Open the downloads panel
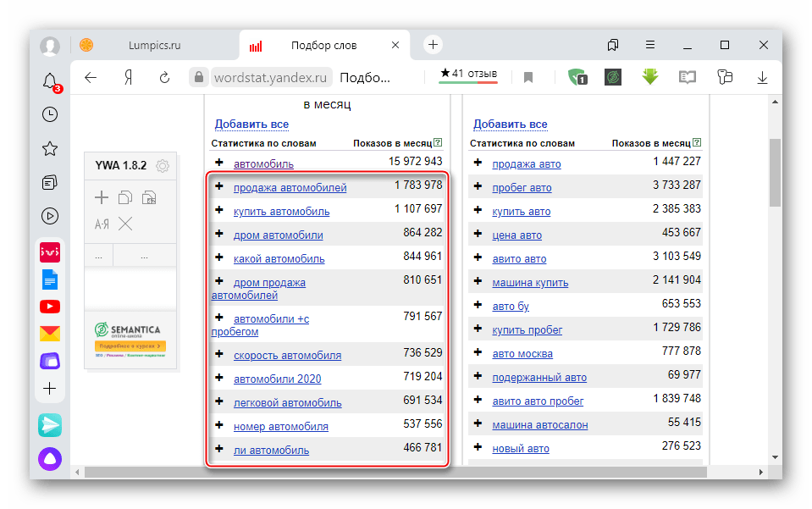Image resolution: width=812 pixels, height=509 pixels. pos(762,78)
